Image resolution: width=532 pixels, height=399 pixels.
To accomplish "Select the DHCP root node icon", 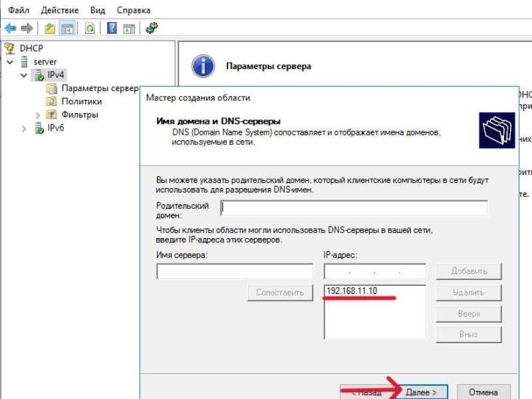I will click(x=10, y=49).
